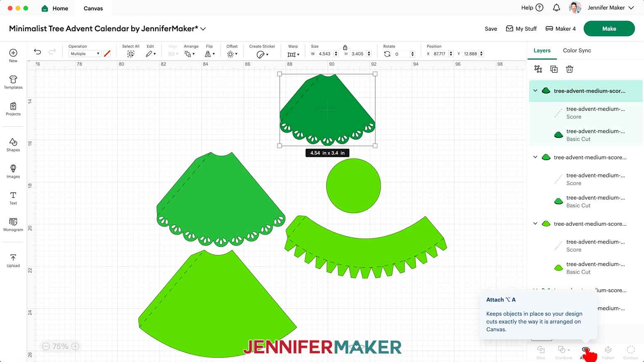Redo the last action

(x=52, y=52)
